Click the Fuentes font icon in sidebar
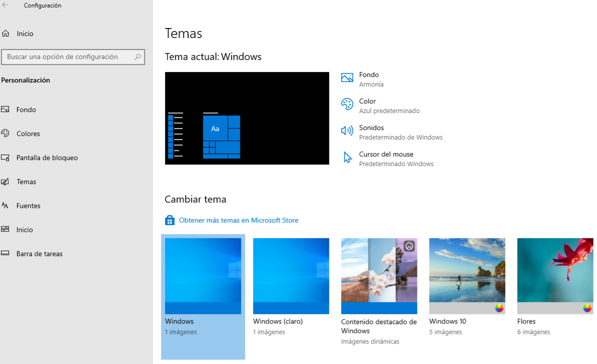Screen dimensions: 597x364 click(x=5, y=205)
